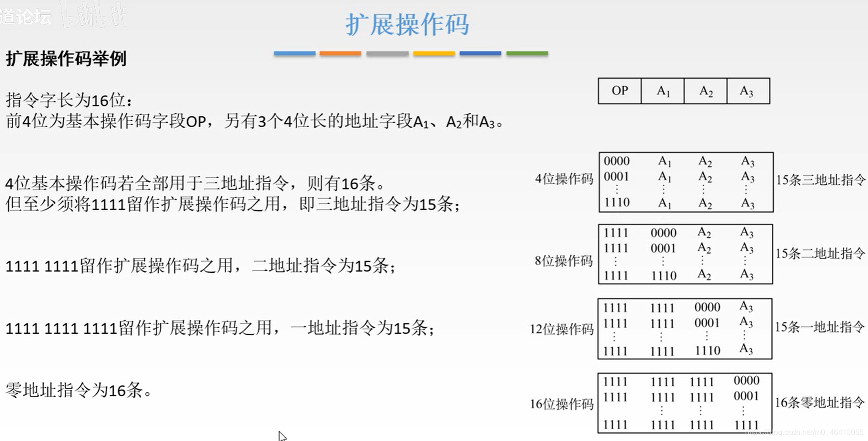Image resolution: width=868 pixels, height=441 pixels.
Task: Select the line starting 但至少须将1111留作
Action: 233,204
